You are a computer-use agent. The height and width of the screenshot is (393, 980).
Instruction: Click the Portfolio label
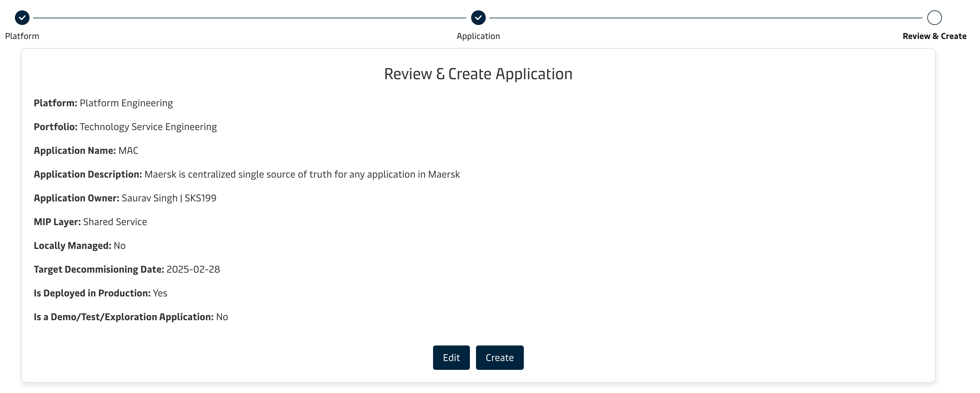point(55,127)
